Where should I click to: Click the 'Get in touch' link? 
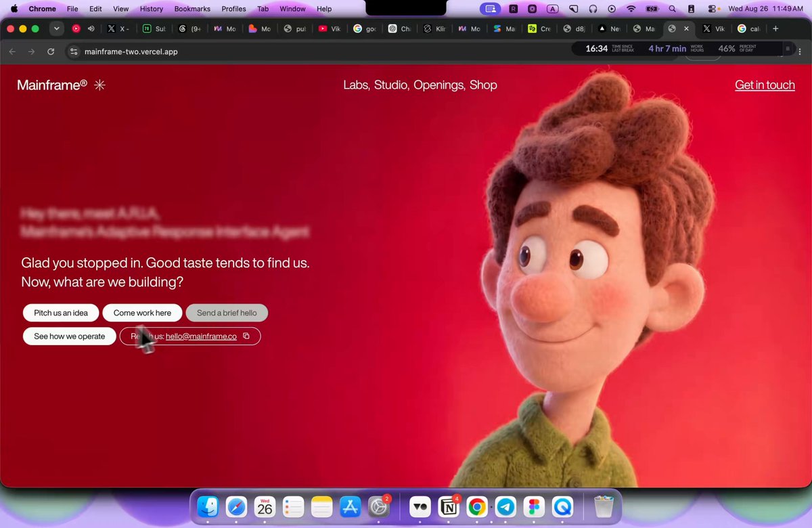pyautogui.click(x=765, y=85)
